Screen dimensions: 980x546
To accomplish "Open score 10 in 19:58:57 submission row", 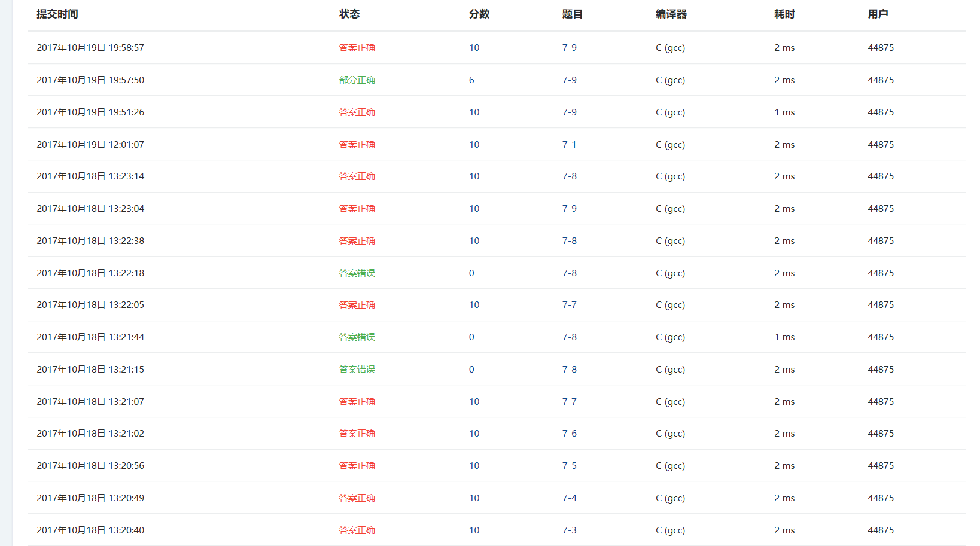I will pyautogui.click(x=474, y=48).
